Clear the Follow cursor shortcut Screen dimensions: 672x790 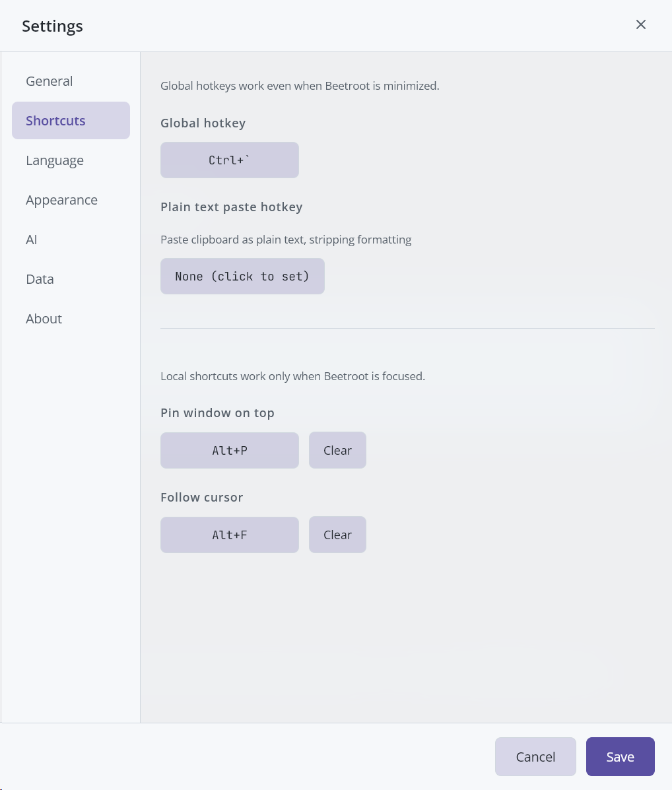coord(337,535)
